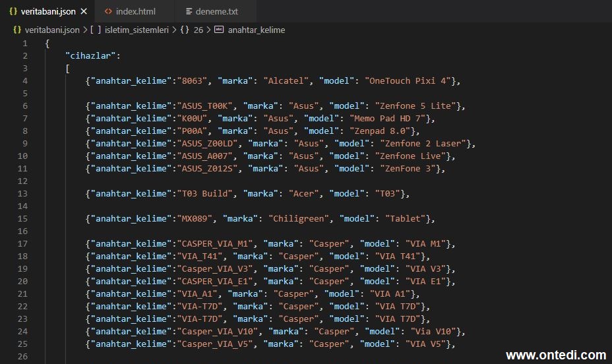
Task: Expand breadcrumb chevron after veritabani.json
Action: click(x=84, y=30)
